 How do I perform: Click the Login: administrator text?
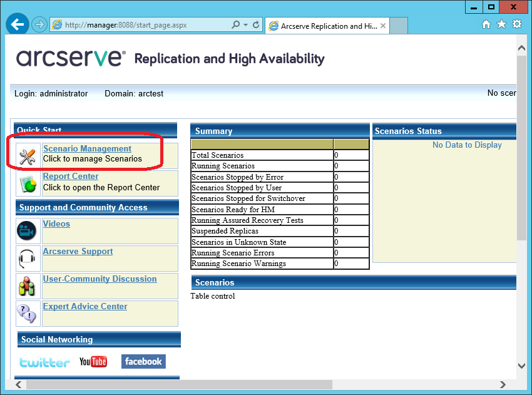[x=51, y=94]
